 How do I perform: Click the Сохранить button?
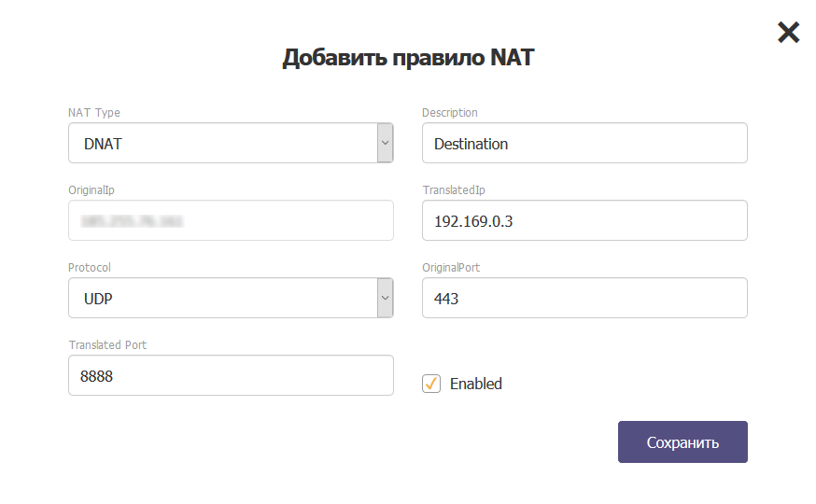click(682, 442)
